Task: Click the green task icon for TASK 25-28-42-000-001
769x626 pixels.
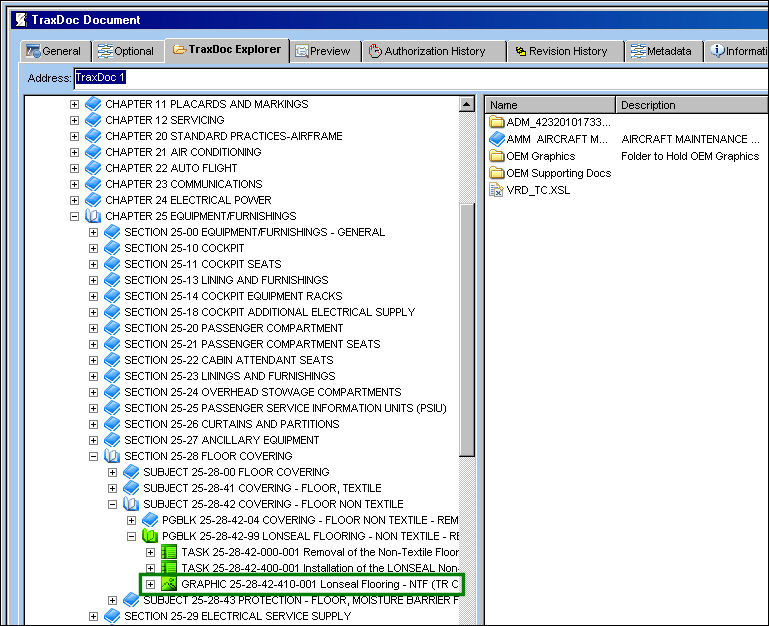Action: tap(169, 552)
